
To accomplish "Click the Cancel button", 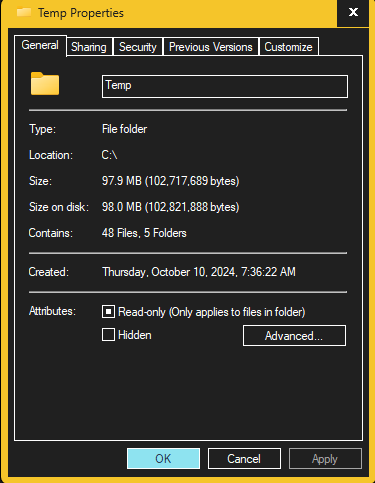I will (244, 459).
